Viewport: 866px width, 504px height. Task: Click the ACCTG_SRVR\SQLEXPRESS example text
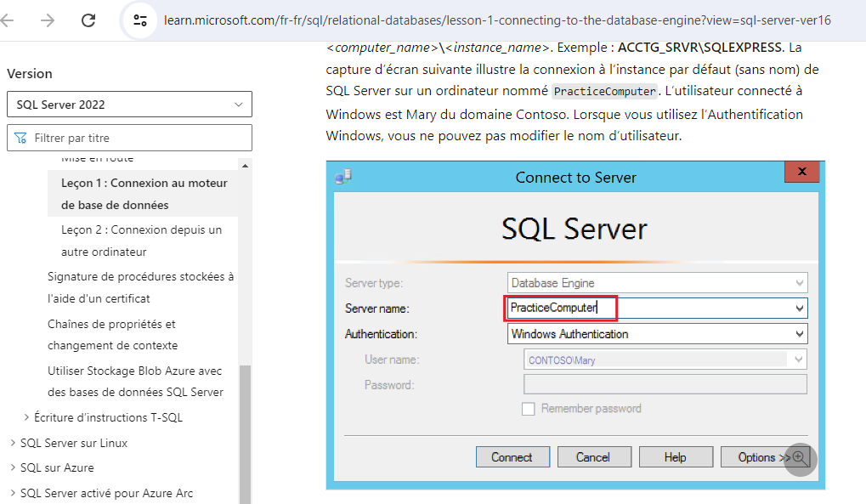coord(700,48)
